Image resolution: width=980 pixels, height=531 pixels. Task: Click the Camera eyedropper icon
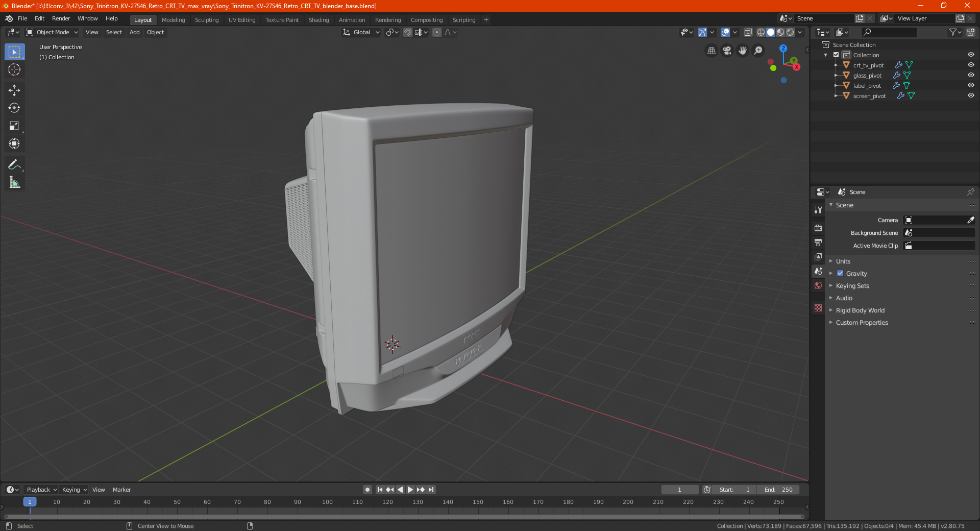970,220
